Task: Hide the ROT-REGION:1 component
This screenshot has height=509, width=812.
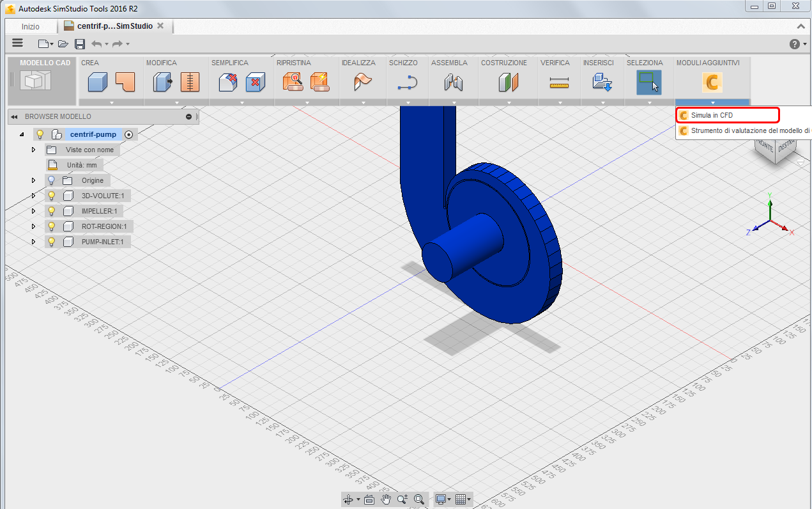Action: tap(52, 226)
